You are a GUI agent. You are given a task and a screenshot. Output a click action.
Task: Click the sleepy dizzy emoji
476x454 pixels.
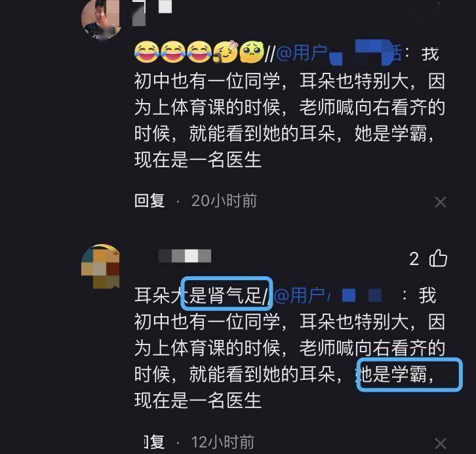coord(226,52)
